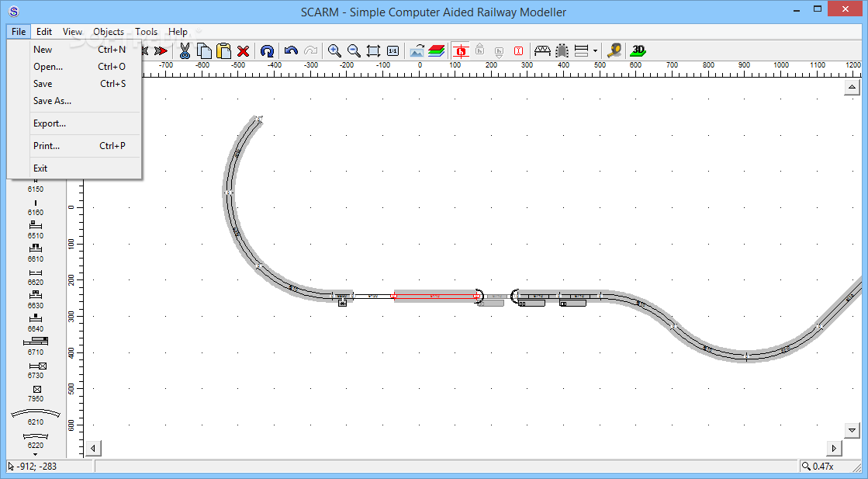Image resolution: width=868 pixels, height=479 pixels.
Task: Click the tunnel portal icon
Action: [x=562, y=51]
